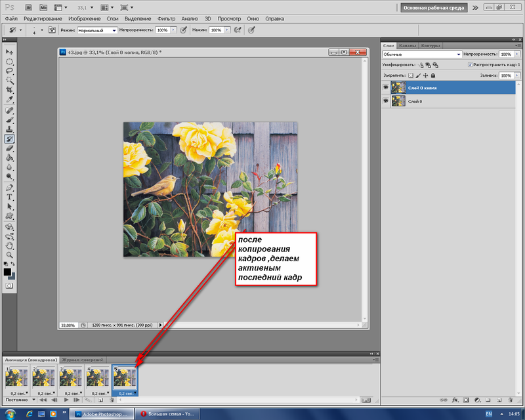
Task: Open layer opacity slider arrow
Action: [517, 54]
